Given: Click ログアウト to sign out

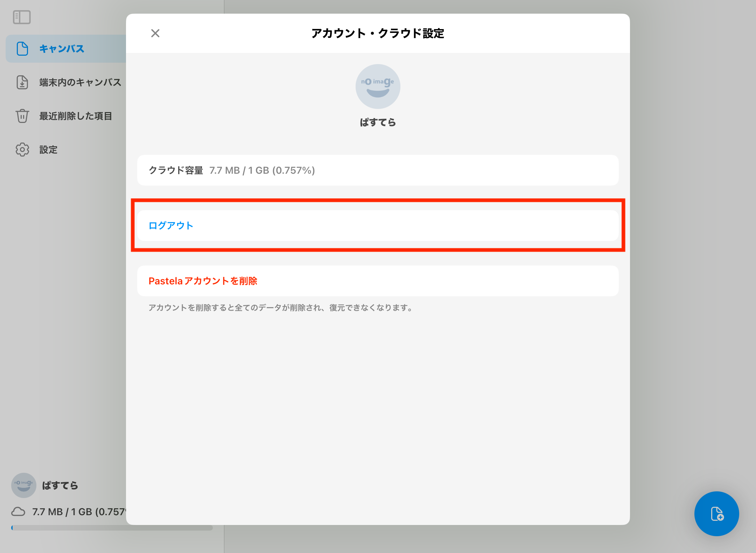Looking at the screenshot, I should tap(170, 226).
